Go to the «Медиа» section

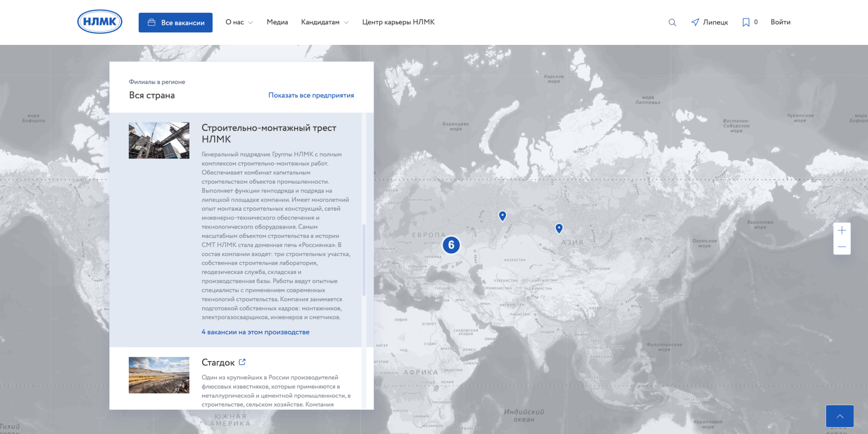coord(277,22)
